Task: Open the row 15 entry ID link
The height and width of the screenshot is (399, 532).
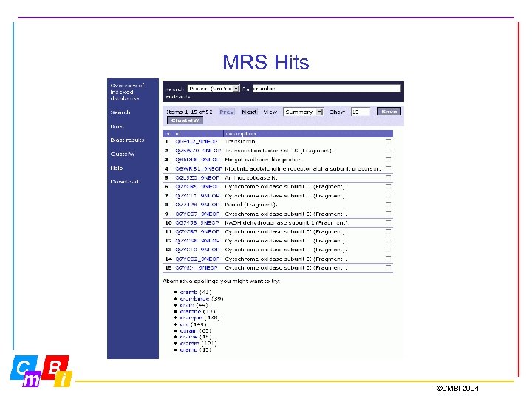Action: point(196,267)
